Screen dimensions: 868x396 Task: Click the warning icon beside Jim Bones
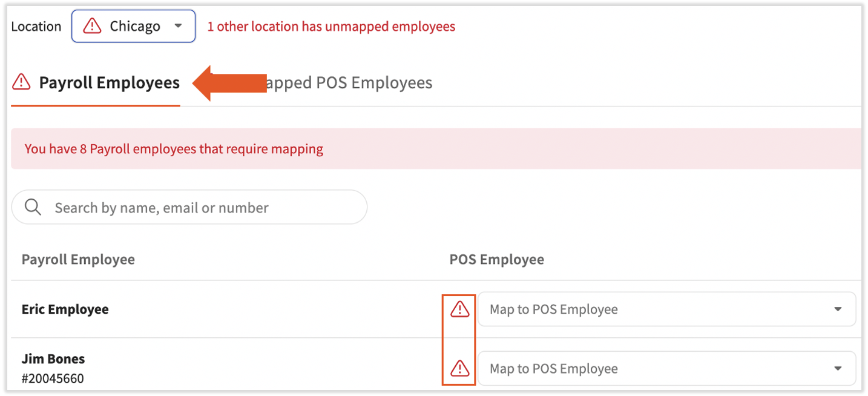(459, 368)
